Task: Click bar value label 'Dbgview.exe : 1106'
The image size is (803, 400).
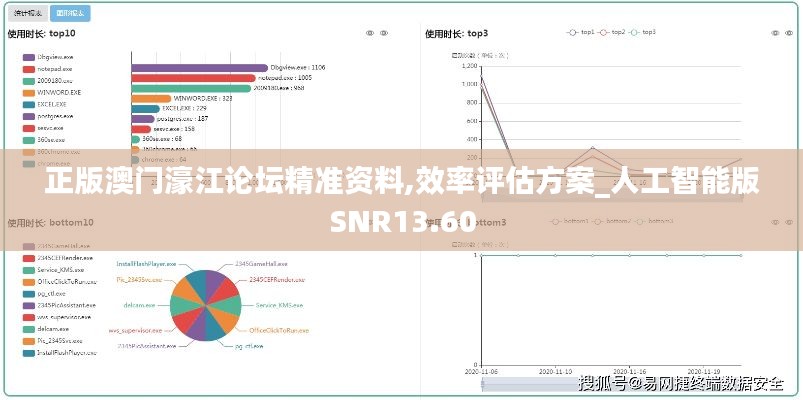Action: click(x=298, y=67)
